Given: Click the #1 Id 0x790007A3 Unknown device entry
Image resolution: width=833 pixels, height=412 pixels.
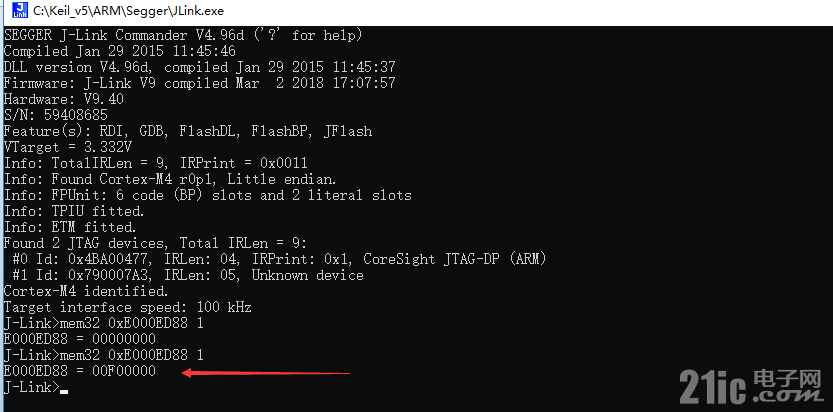Looking at the screenshot, I should (187, 276).
